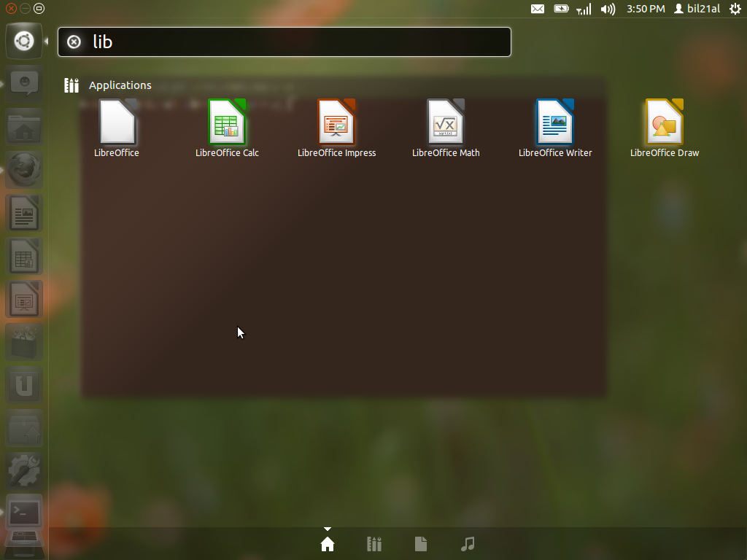Open Ubuntu One from the launcher
The width and height of the screenshot is (747, 560).
tap(24, 385)
